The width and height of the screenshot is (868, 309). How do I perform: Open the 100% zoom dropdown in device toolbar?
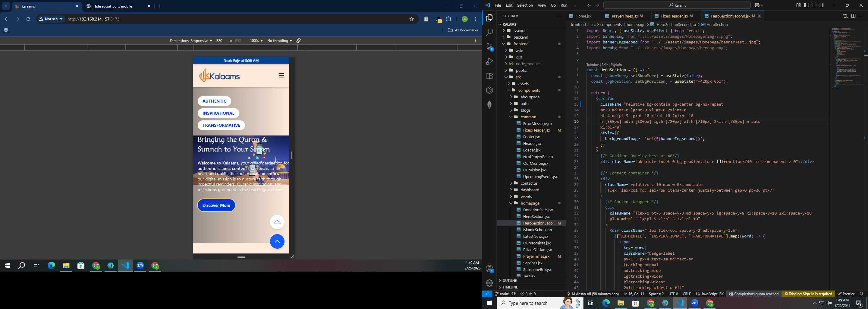(x=256, y=41)
